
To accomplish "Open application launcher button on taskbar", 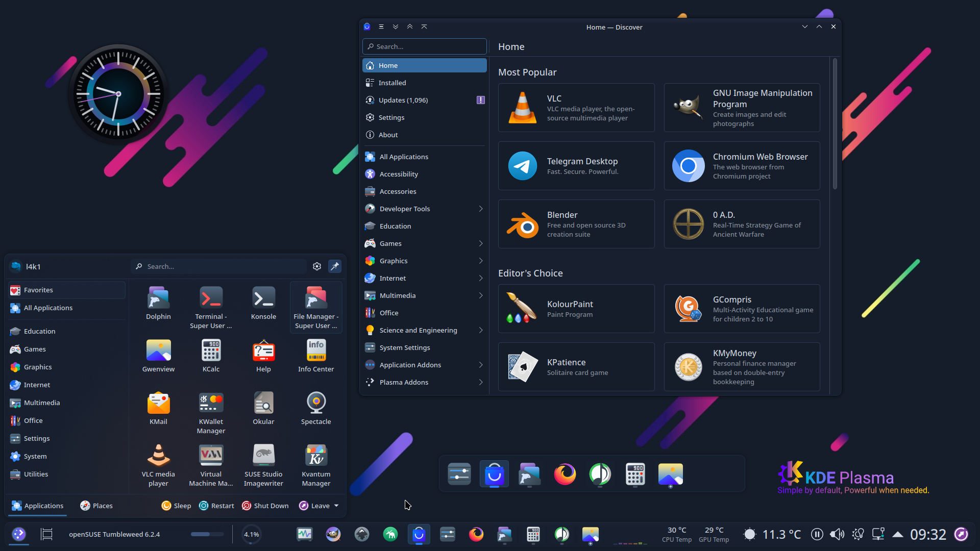I will (19, 534).
